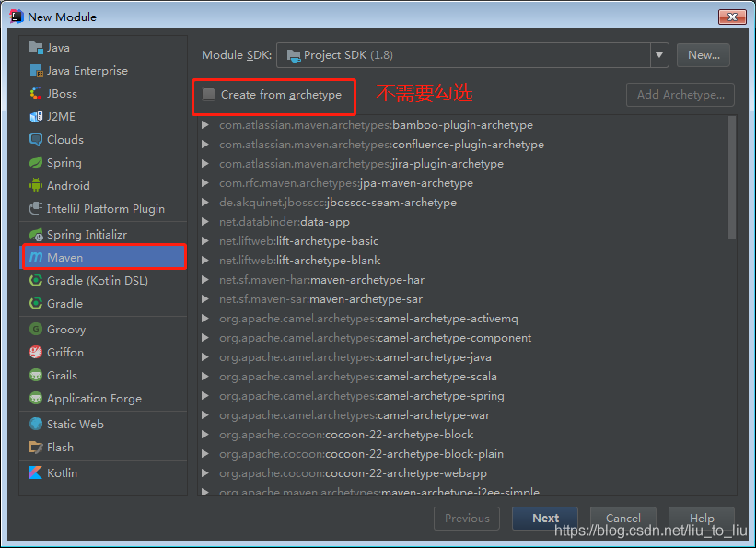The width and height of the screenshot is (756, 548).
Task: Click the Application Forge icon
Action: (x=36, y=399)
